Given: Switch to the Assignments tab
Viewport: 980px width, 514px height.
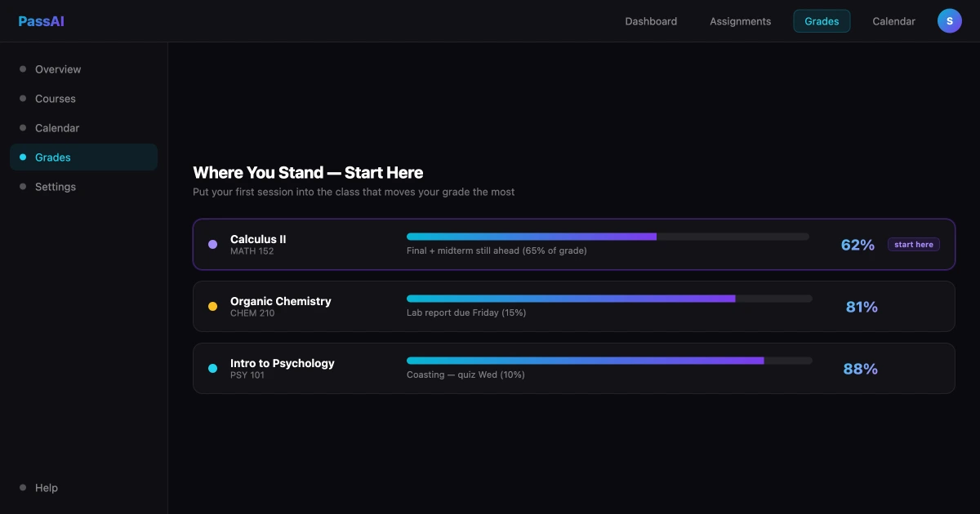Looking at the screenshot, I should point(740,21).
